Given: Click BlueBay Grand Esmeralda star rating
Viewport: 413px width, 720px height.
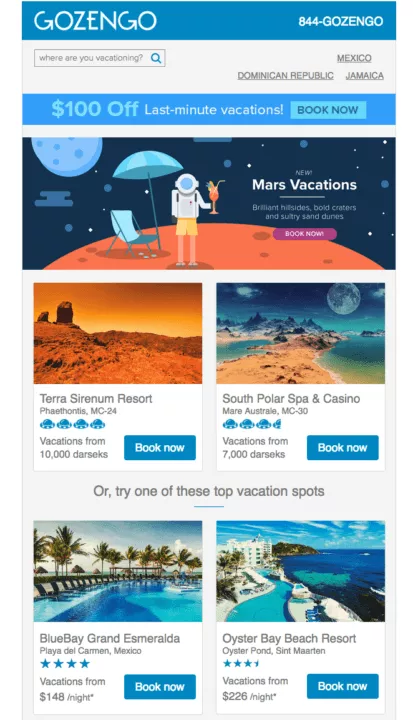Looking at the screenshot, I should pos(65,664).
